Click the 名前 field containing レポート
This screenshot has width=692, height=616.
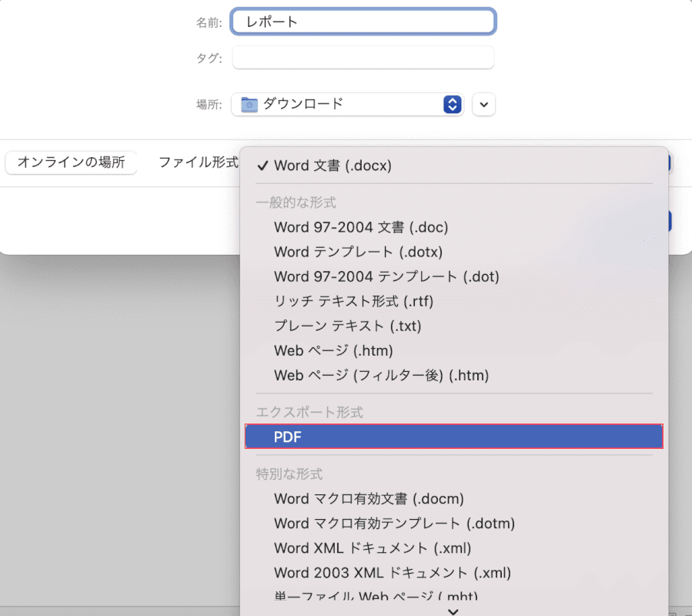click(x=363, y=22)
